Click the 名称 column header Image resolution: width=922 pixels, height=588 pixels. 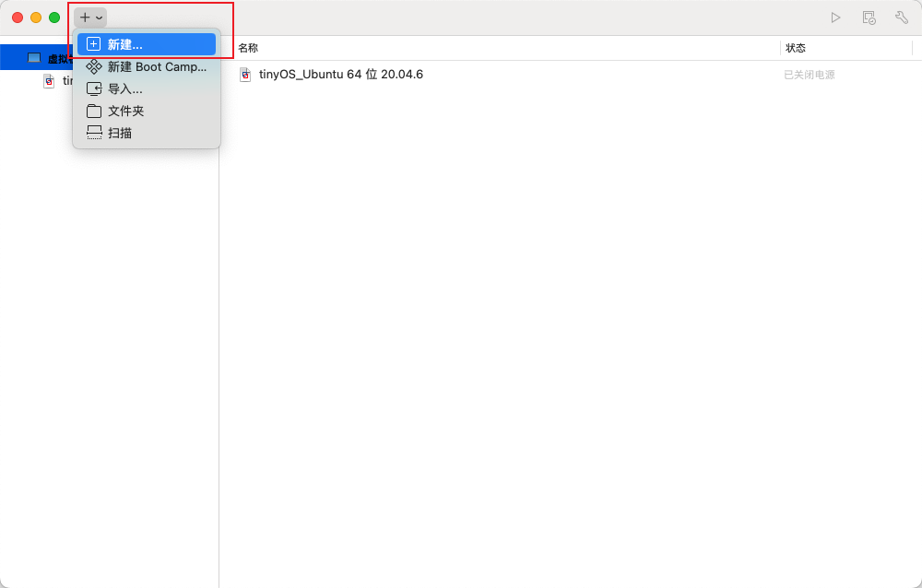248,48
